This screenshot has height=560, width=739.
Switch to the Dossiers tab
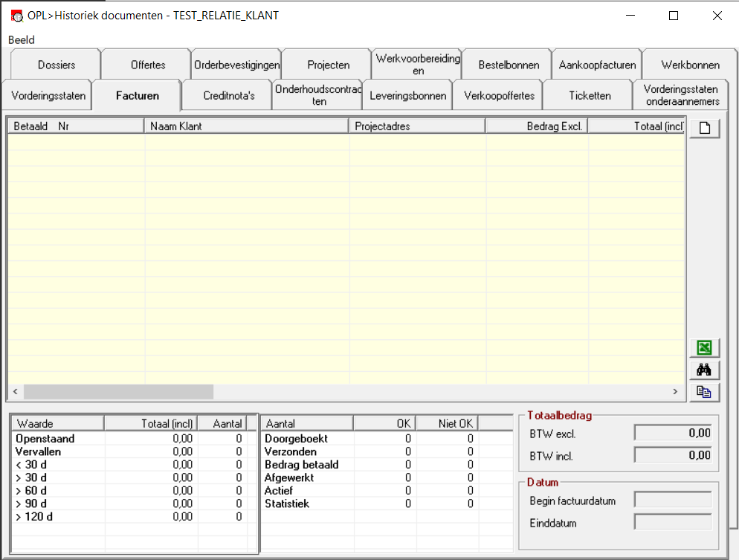point(56,65)
